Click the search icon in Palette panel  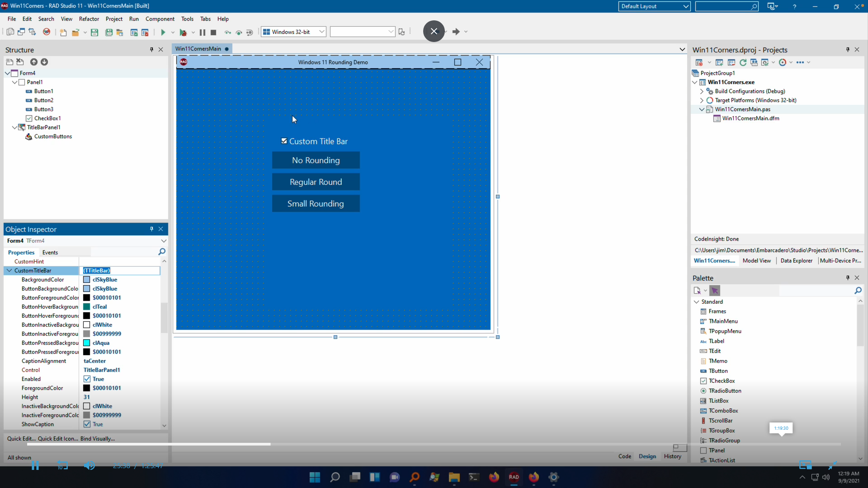[x=858, y=291]
